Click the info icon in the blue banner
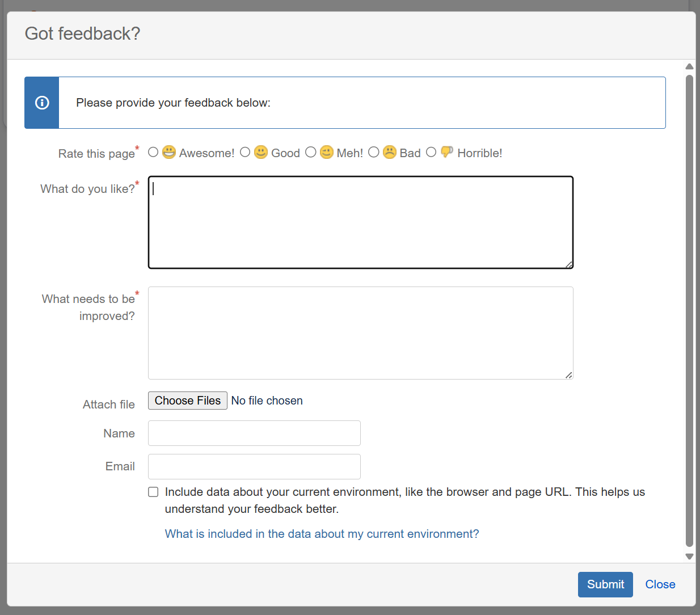 pyautogui.click(x=42, y=103)
